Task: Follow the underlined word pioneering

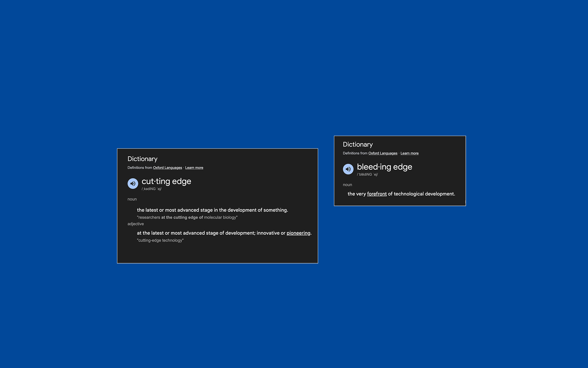Action: pyautogui.click(x=298, y=233)
